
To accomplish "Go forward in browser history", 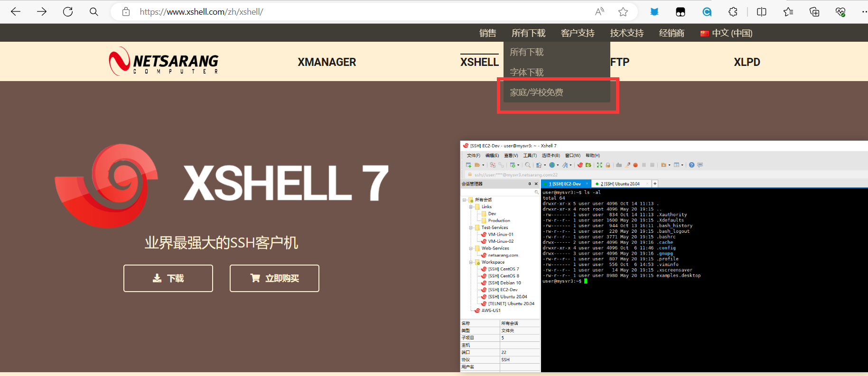I will click(x=42, y=12).
